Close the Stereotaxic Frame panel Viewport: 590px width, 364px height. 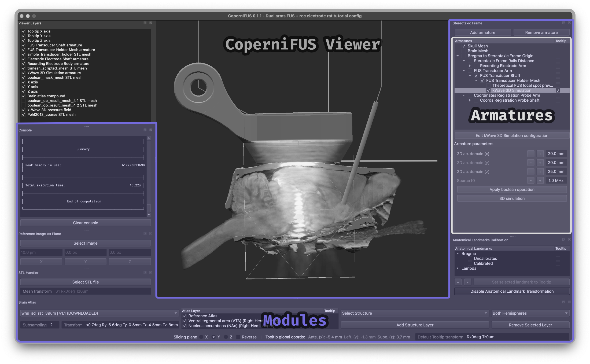pyautogui.click(x=569, y=23)
